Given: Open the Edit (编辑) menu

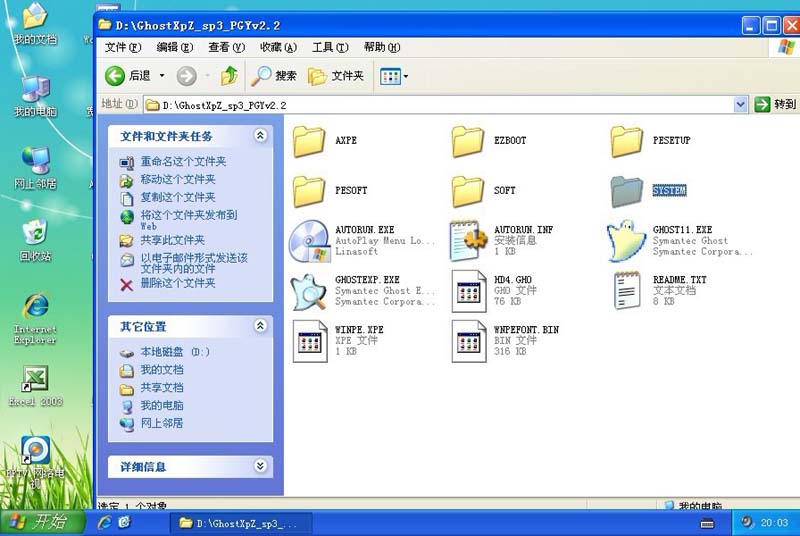Looking at the screenshot, I should click(x=174, y=47).
